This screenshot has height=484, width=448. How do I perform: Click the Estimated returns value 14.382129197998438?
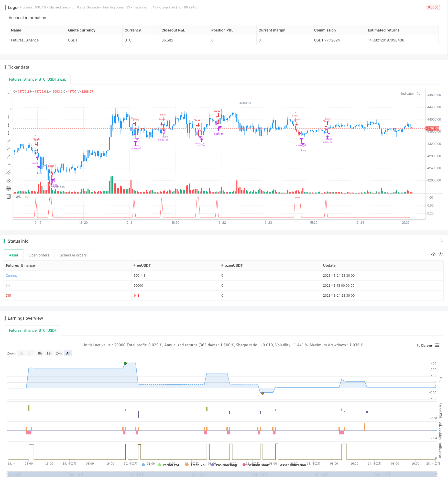386,40
